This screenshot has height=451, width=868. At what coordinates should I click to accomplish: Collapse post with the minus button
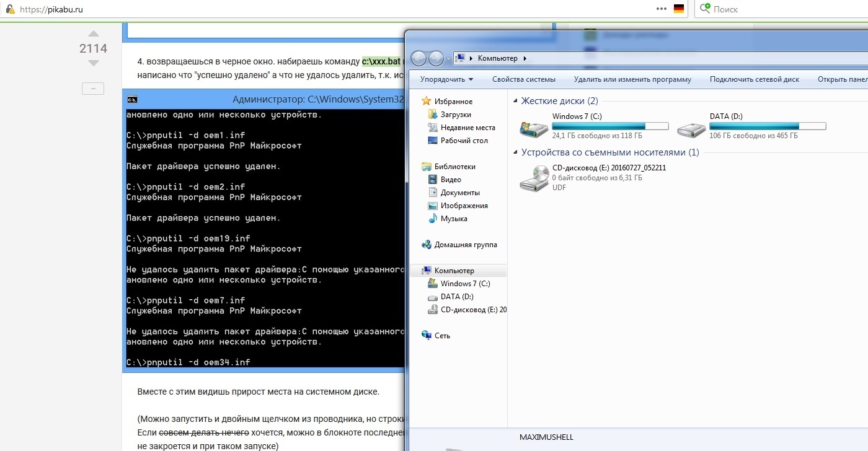[93, 89]
